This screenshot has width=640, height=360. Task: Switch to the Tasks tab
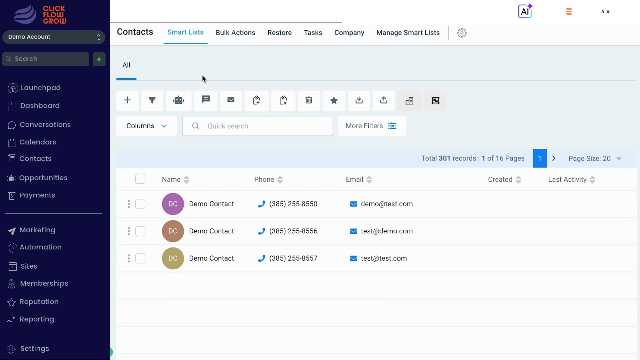pyautogui.click(x=313, y=33)
